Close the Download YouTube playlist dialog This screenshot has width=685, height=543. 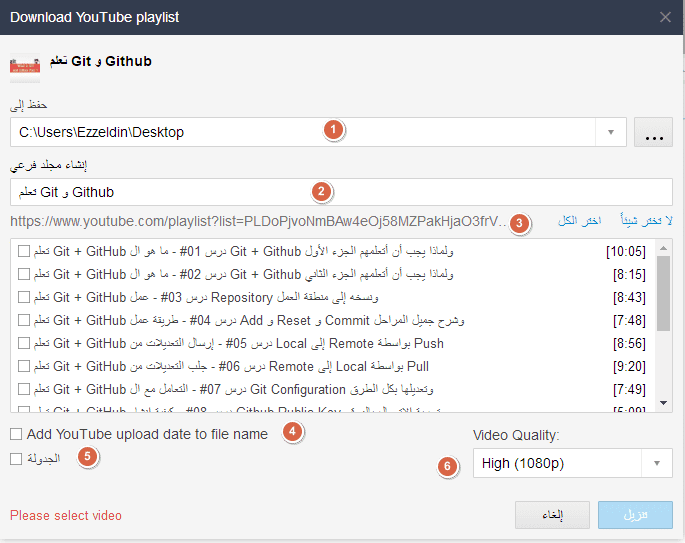665,17
